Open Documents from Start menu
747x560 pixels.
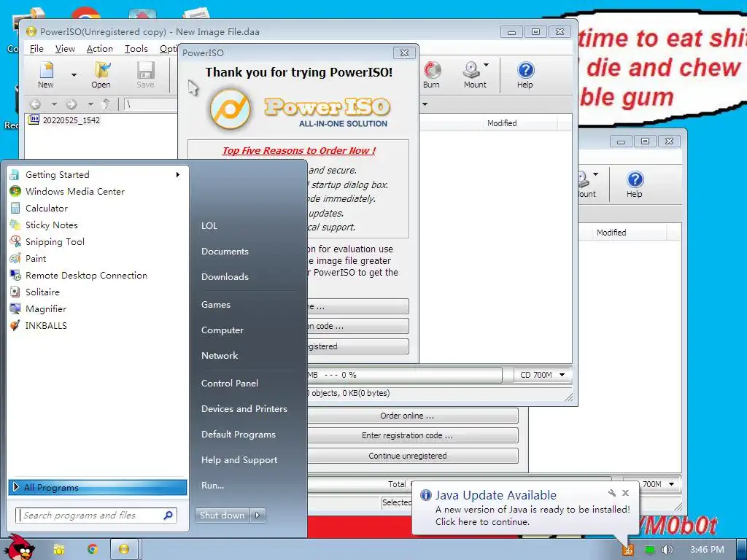[225, 251]
